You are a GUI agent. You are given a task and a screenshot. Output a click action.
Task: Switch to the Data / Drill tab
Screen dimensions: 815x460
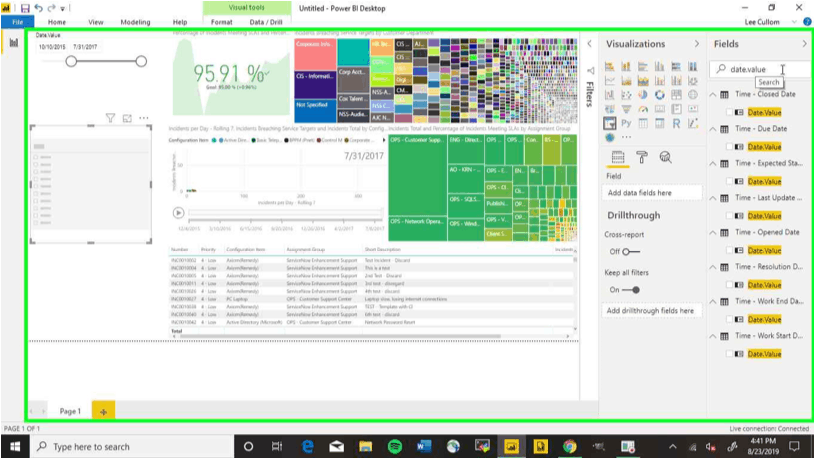click(x=266, y=22)
